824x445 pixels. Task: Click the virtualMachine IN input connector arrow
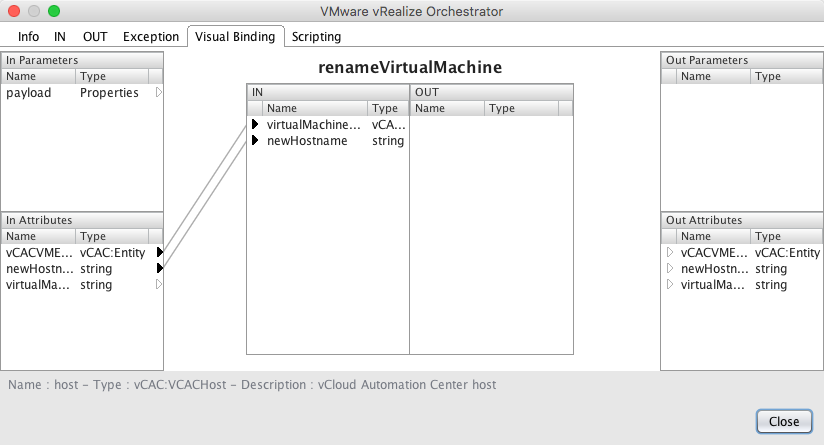tap(255, 125)
